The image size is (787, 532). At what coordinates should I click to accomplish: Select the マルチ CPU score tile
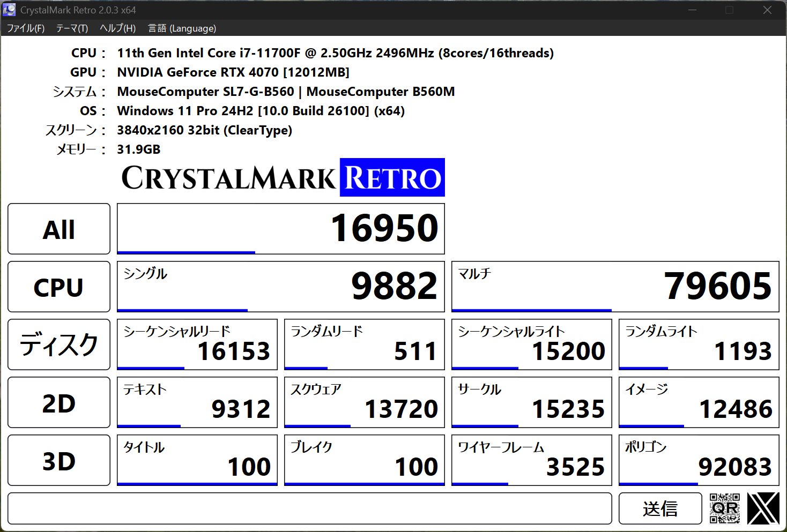[615, 287]
